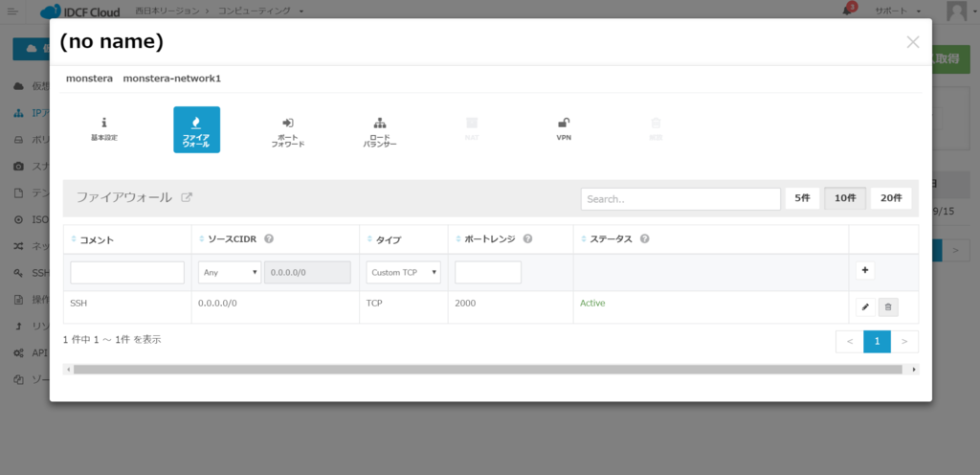Open the VPN tab
Image resolution: width=980 pixels, height=475 pixels.
tap(564, 129)
